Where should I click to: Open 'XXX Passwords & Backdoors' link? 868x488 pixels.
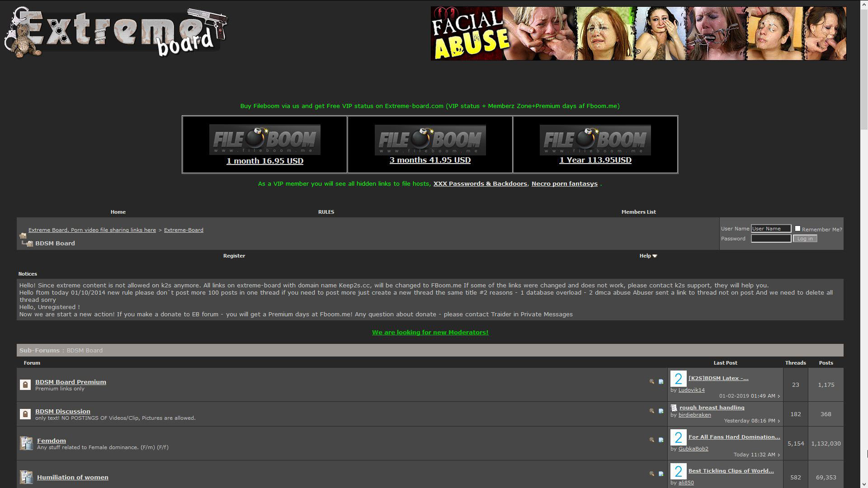(480, 184)
